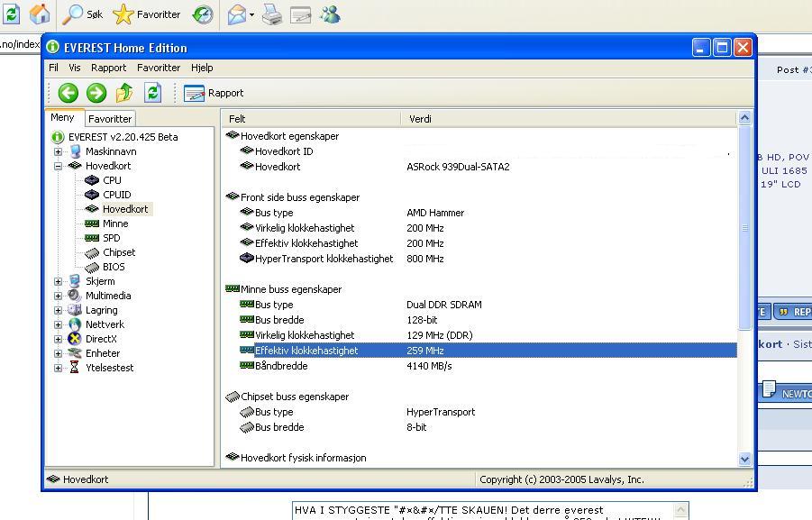This screenshot has height=520, width=812.
Task: Click scroll down arrow in details list
Action: (x=744, y=459)
